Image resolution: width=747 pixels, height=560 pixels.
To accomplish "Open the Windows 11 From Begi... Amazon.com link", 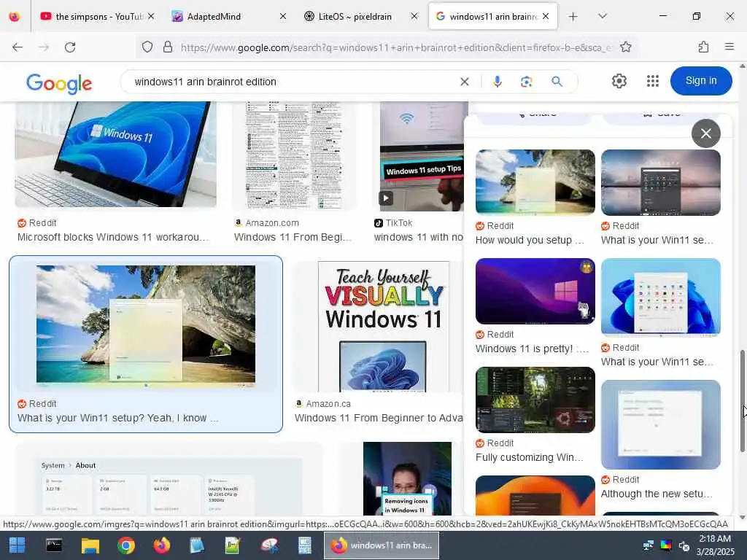I will (293, 237).
